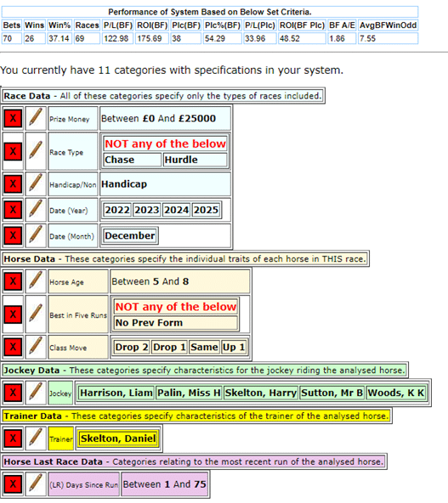The height and width of the screenshot is (503, 448).
Task: Click the ROI(BF) value 175.69
Action: tap(152, 38)
